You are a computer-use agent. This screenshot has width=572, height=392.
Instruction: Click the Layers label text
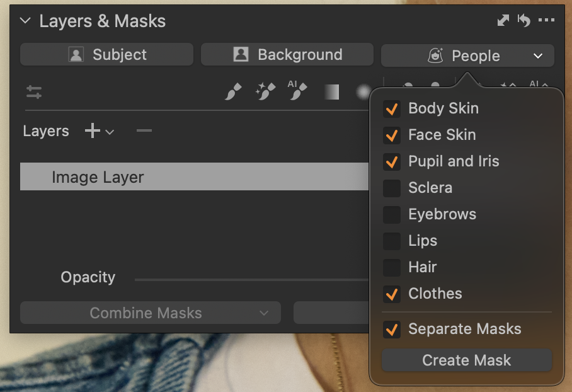click(46, 131)
